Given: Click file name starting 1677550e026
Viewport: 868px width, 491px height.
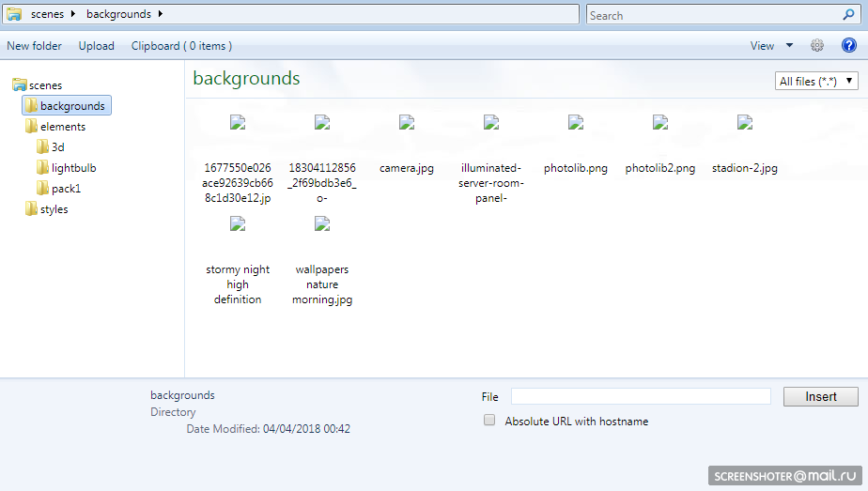Looking at the screenshot, I should 238,183.
